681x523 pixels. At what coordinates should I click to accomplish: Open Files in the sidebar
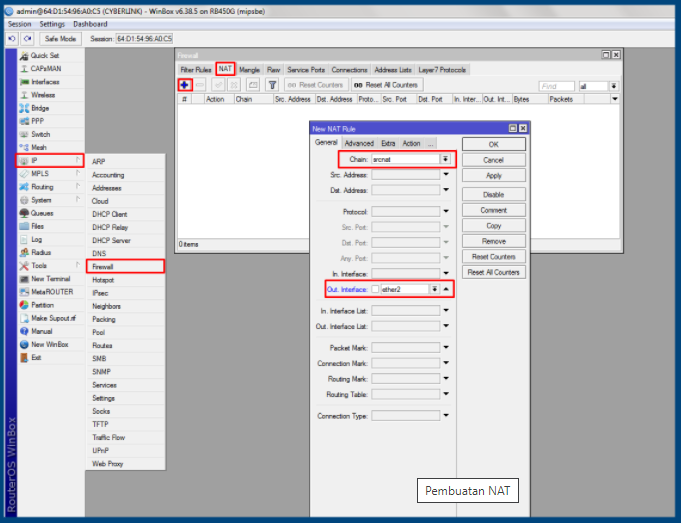50,226
